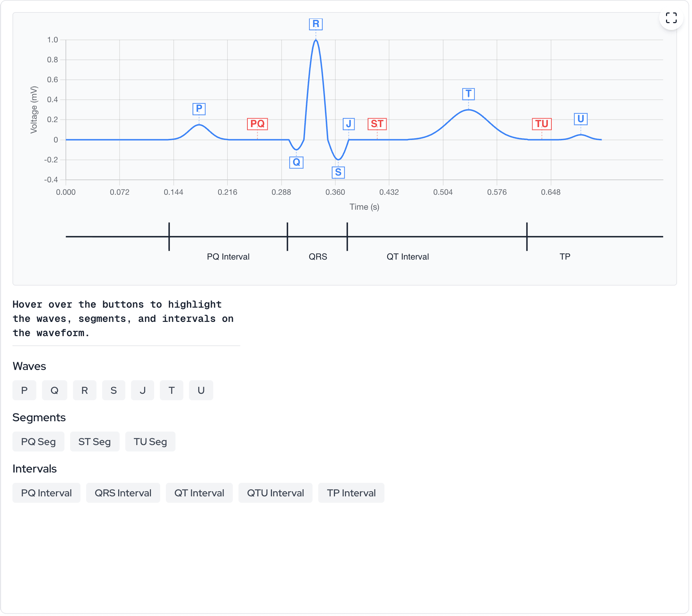Click the R wave marker on the chart
Screen dimensions: 692x616
[x=315, y=24]
